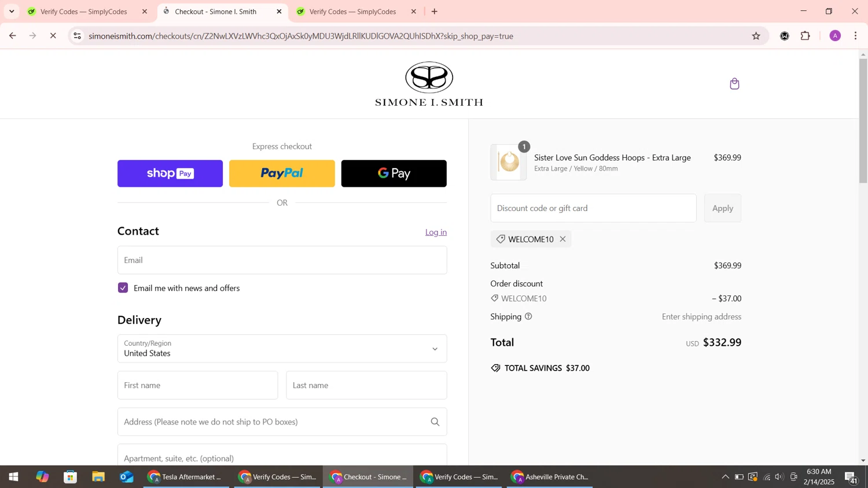Bookmark this page with the star icon
Screen dimensions: 868x488
click(756, 36)
